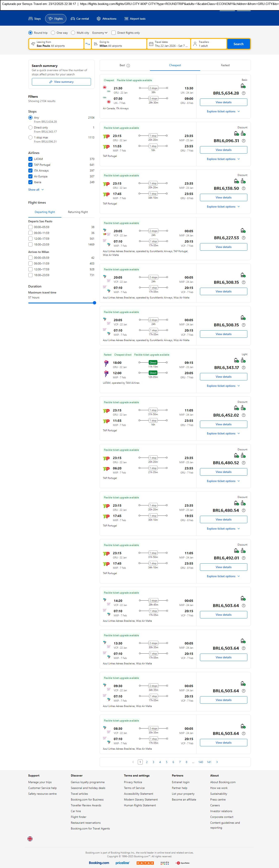Select the One way radio button
This screenshot has height=868, width=279.
pyautogui.click(x=53, y=33)
